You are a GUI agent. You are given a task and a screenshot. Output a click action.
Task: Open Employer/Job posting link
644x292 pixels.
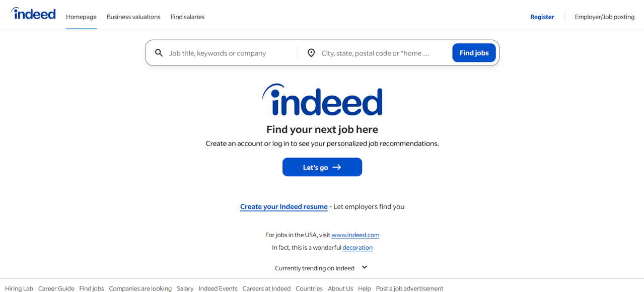pyautogui.click(x=604, y=17)
